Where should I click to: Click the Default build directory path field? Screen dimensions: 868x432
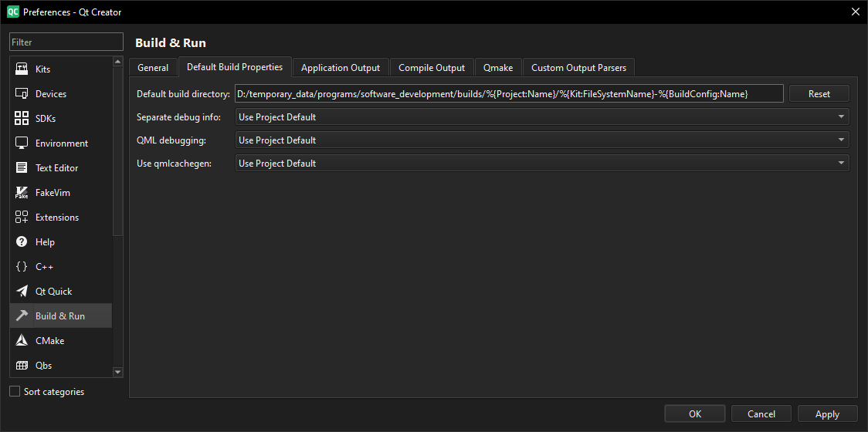509,93
